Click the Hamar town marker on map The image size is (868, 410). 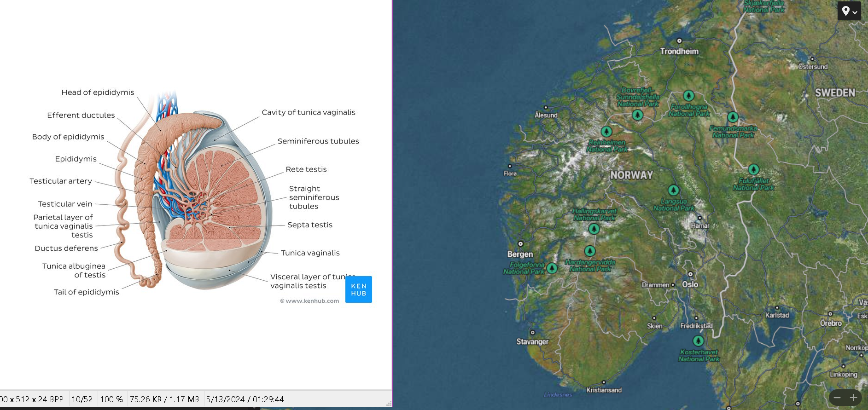699,218
